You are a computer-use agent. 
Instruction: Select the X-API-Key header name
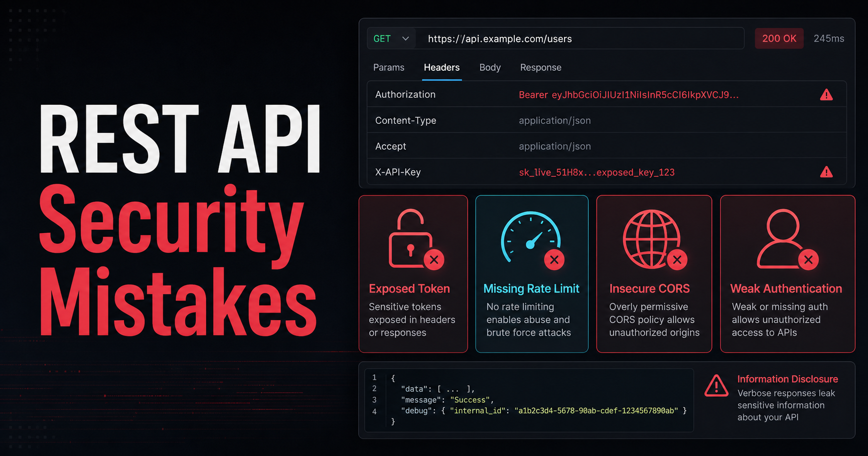click(398, 172)
